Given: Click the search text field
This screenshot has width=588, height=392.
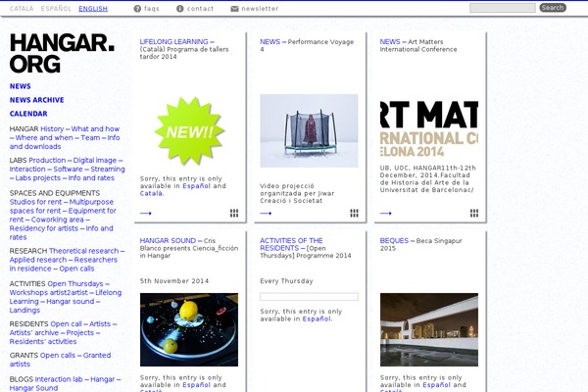Looking at the screenshot, I should pos(503,8).
